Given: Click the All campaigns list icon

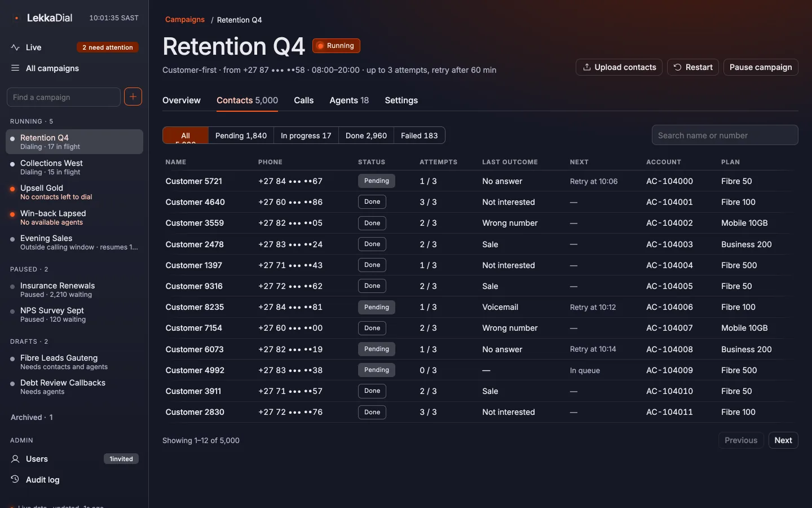Looking at the screenshot, I should coord(15,68).
